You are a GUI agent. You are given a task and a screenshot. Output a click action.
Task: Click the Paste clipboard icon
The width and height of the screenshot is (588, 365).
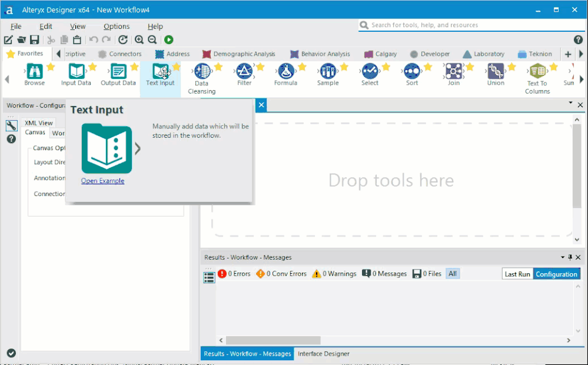point(77,39)
